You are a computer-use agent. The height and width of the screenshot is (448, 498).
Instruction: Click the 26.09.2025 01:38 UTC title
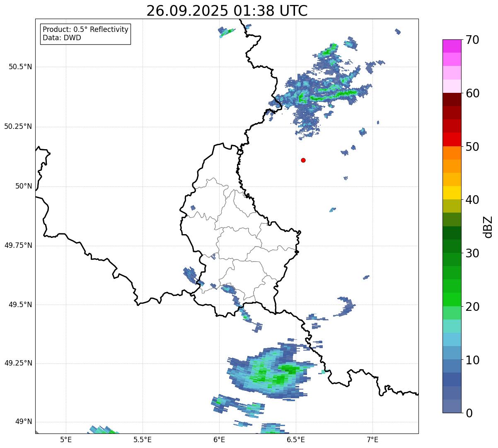[x=227, y=10]
